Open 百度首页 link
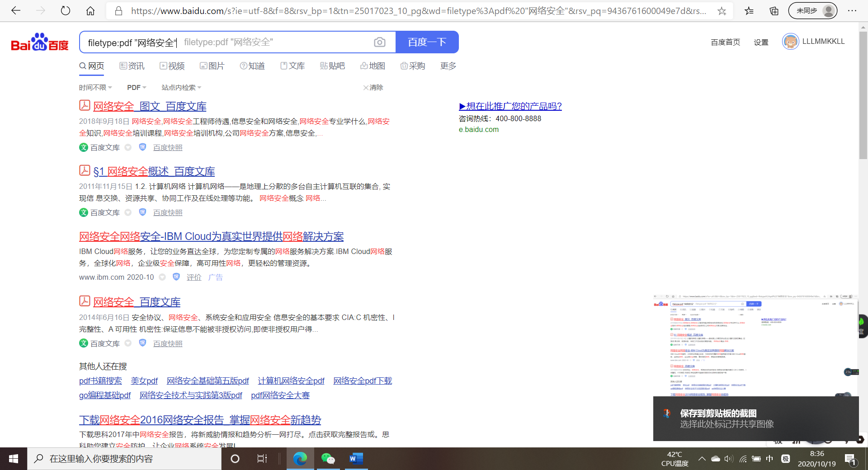The image size is (868, 470). (x=726, y=42)
